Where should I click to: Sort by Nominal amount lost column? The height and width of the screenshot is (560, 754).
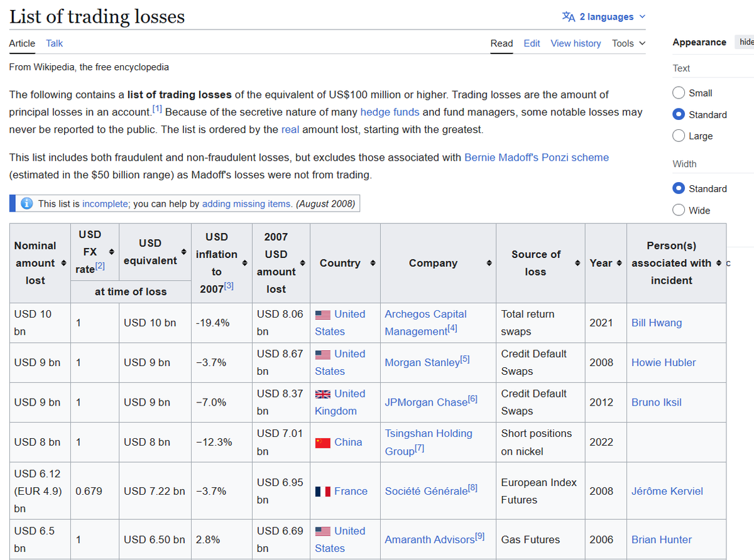coord(63,263)
